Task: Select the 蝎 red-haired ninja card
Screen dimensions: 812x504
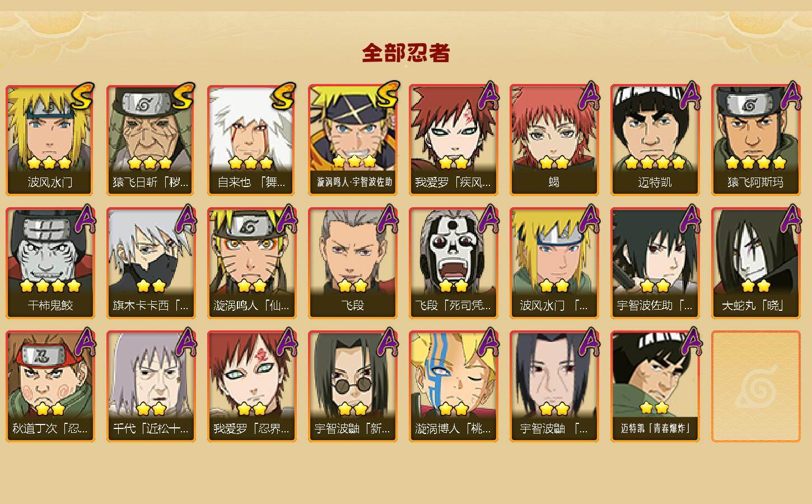Action: pos(554,140)
